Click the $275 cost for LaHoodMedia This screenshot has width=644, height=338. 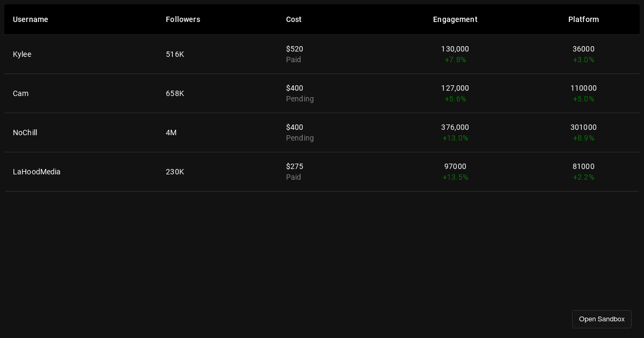tap(295, 166)
